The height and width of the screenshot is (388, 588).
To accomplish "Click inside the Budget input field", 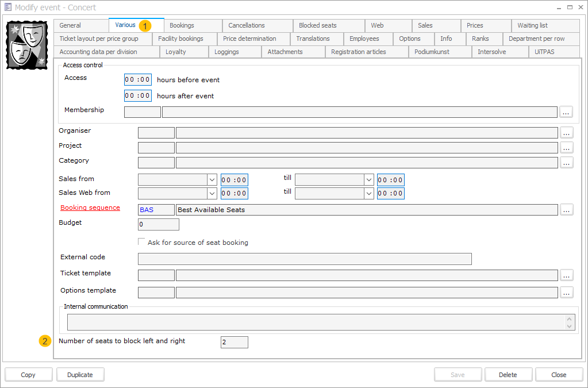I will (158, 224).
